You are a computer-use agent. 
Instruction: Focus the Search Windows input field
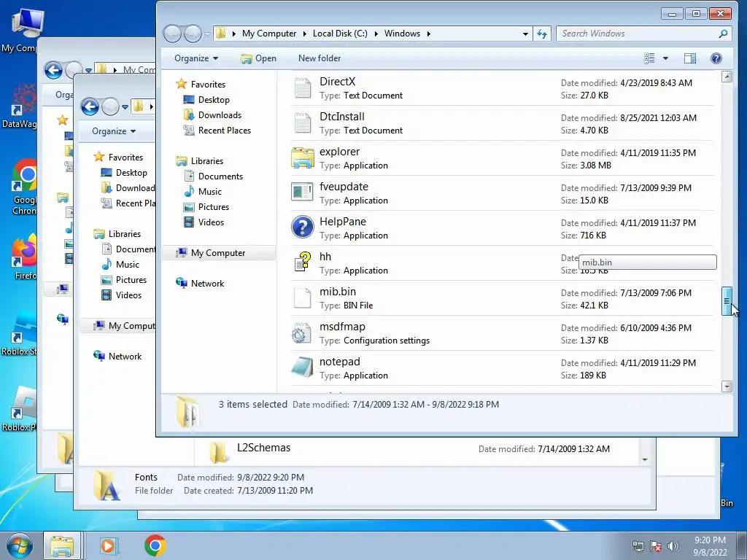pyautogui.click(x=638, y=34)
